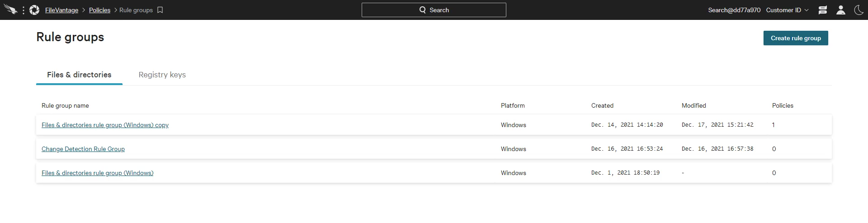Click the Rule group name column header
The width and height of the screenshot is (868, 223).
point(65,105)
